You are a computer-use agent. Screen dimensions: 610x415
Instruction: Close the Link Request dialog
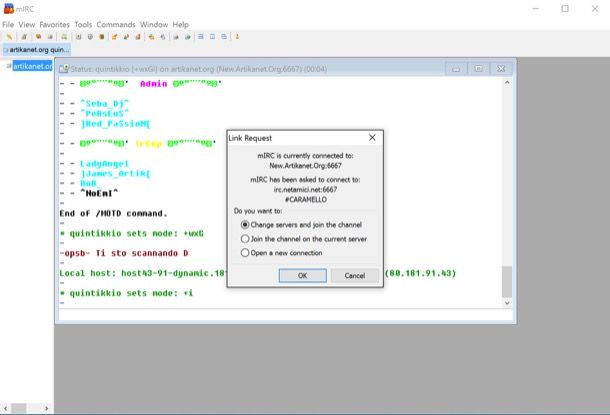pos(372,138)
